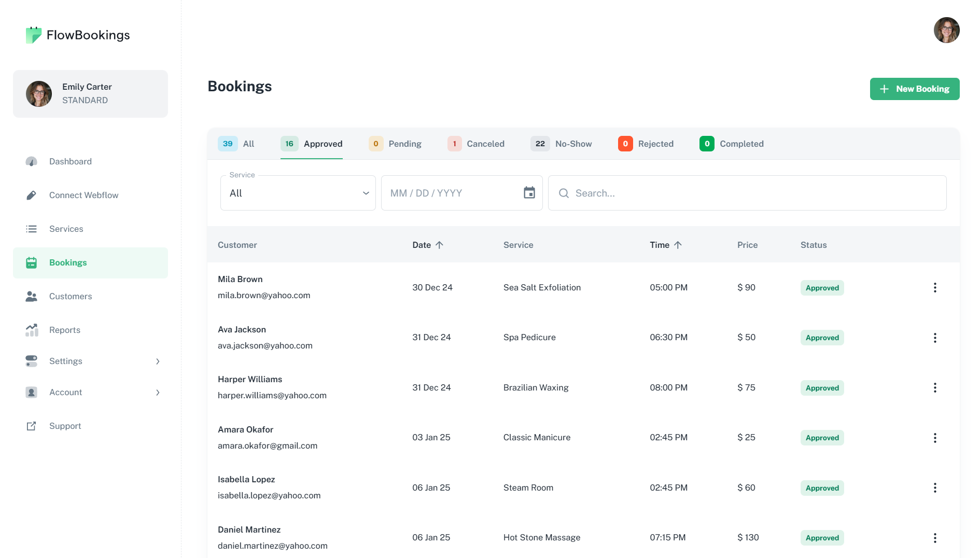Click the Reports chart icon
The image size is (980, 558).
coord(31,330)
